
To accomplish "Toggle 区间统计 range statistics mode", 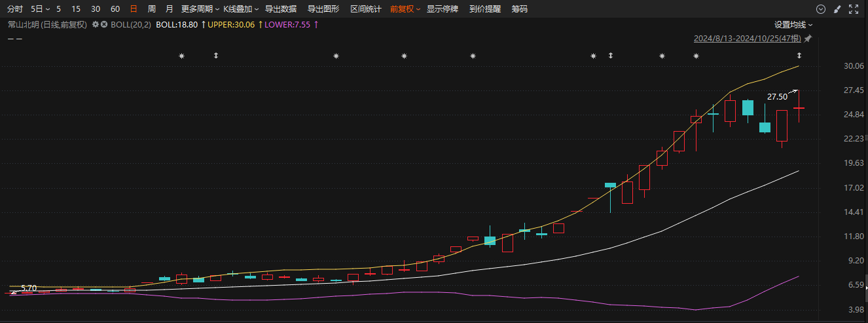I will tap(365, 9).
